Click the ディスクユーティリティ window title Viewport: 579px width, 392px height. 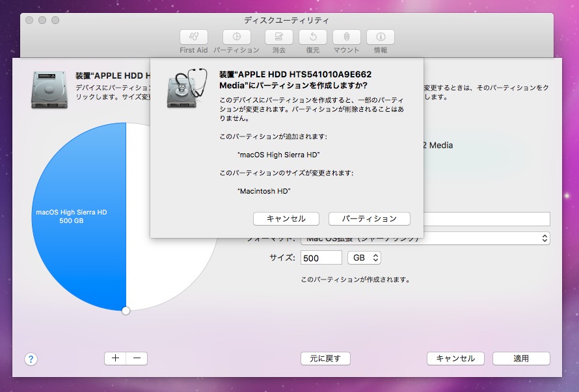click(x=286, y=20)
